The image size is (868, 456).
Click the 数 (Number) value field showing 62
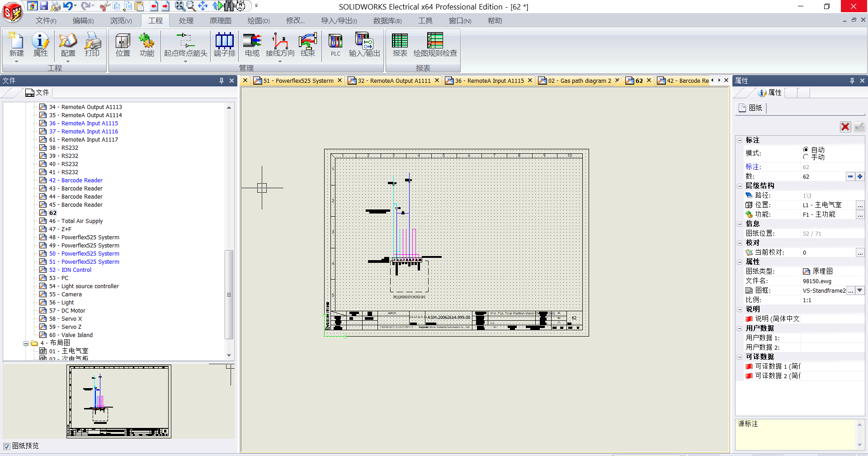coord(823,176)
